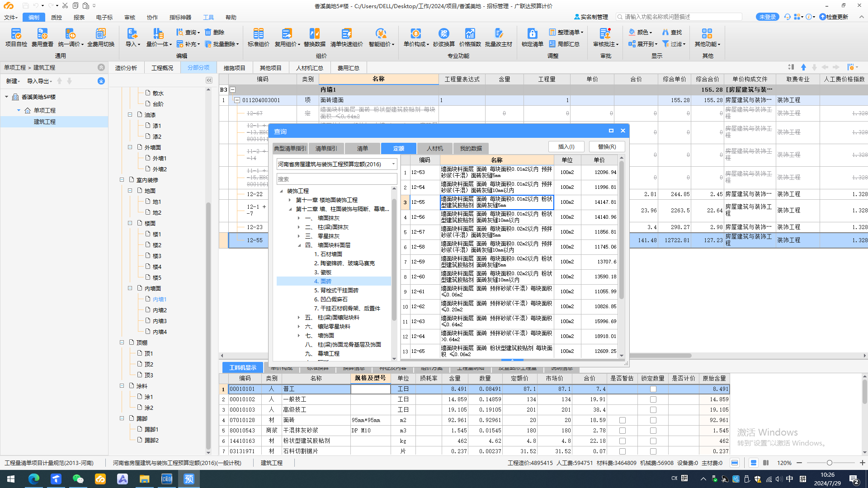Collapse 第十二章 墙、柱面装饰 node
868x488 pixels.
(x=290, y=209)
